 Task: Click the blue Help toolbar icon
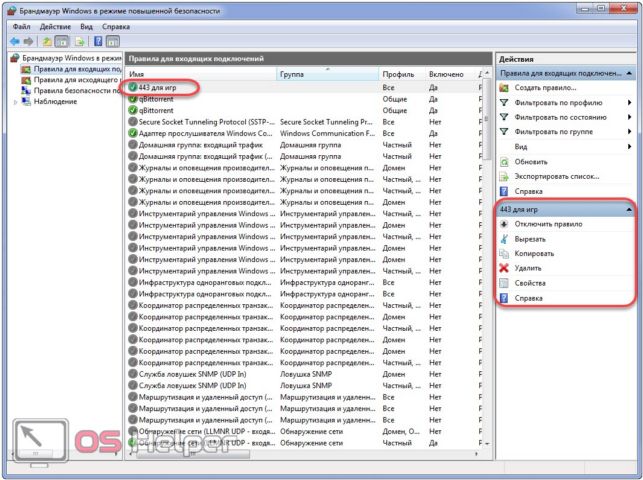pyautogui.click(x=98, y=41)
